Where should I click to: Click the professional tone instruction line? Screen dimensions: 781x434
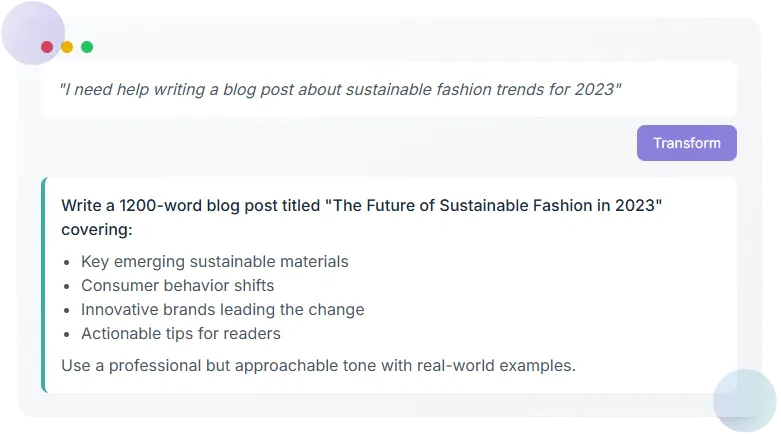tap(318, 365)
